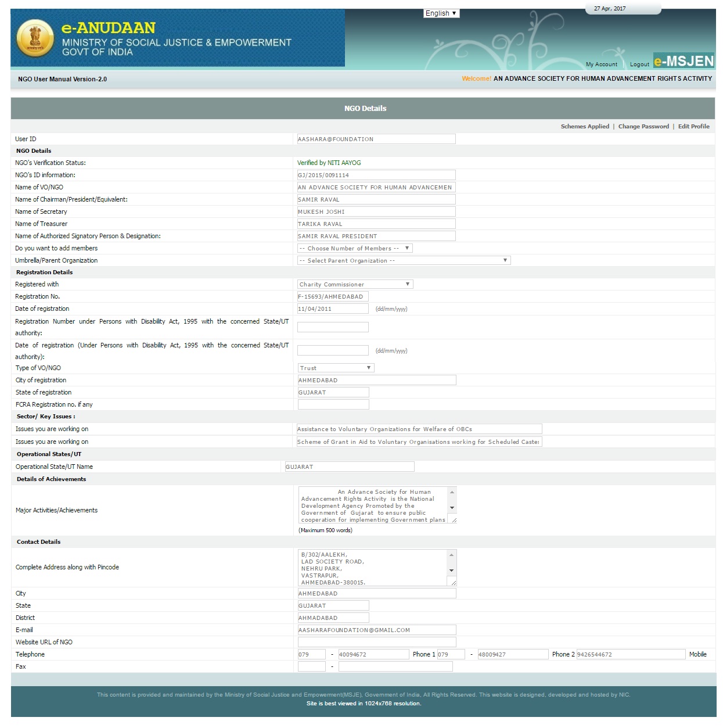Click the national emblem logo
The image size is (723, 728).
35,38
